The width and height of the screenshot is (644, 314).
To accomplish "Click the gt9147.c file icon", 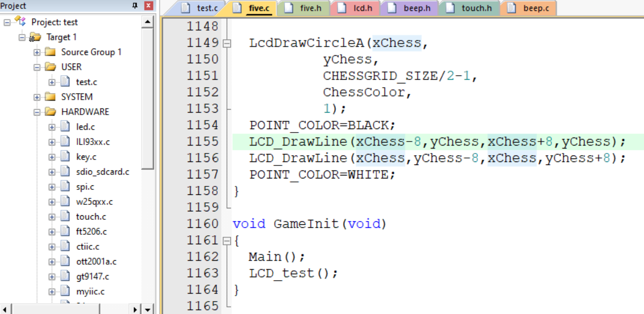I will click(x=65, y=276).
